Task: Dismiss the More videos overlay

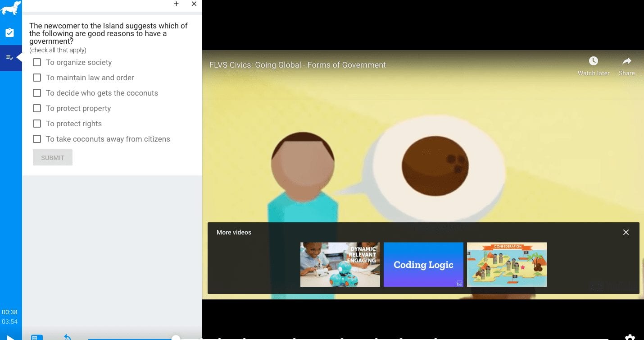Action: tap(626, 232)
